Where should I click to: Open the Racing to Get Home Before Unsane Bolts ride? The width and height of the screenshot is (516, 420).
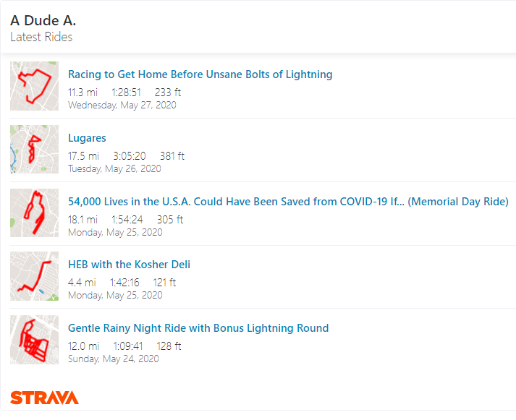pos(200,74)
